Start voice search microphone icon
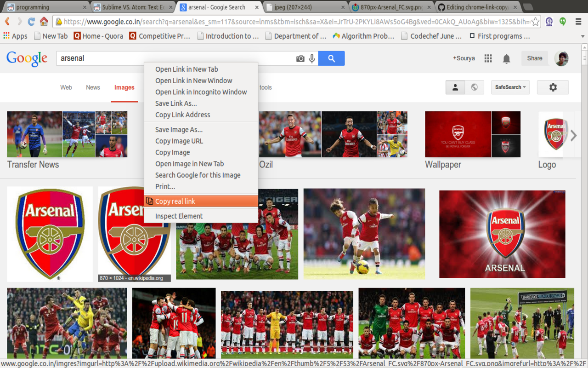 (x=312, y=58)
